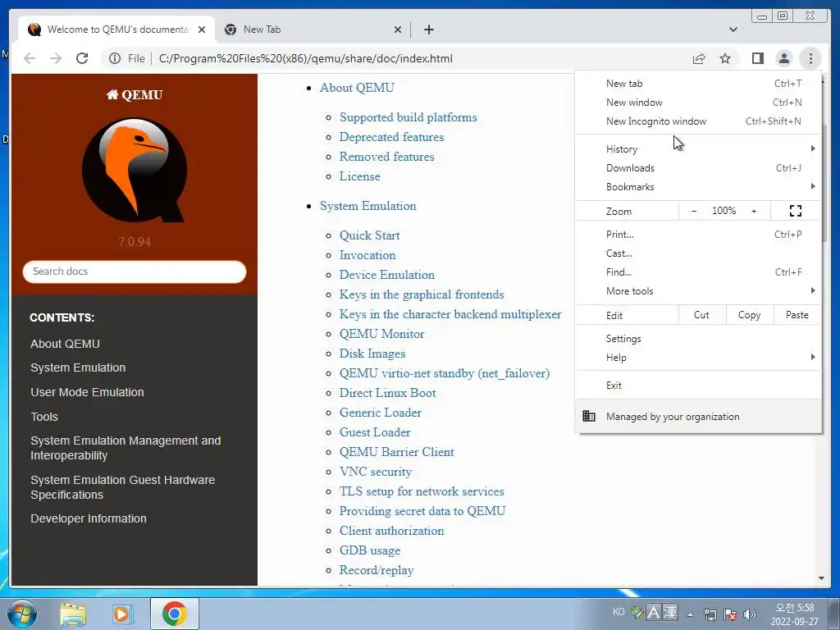This screenshot has height=630, width=840.
Task: Reload the current page
Action: pos(82,58)
